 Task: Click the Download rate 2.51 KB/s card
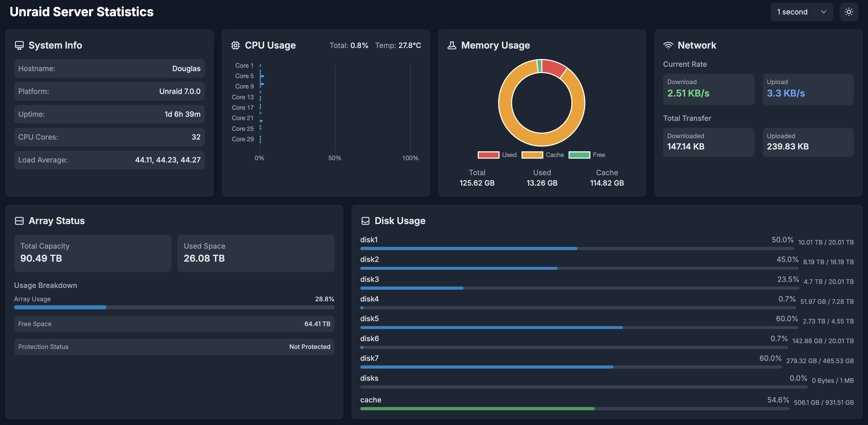pos(709,89)
